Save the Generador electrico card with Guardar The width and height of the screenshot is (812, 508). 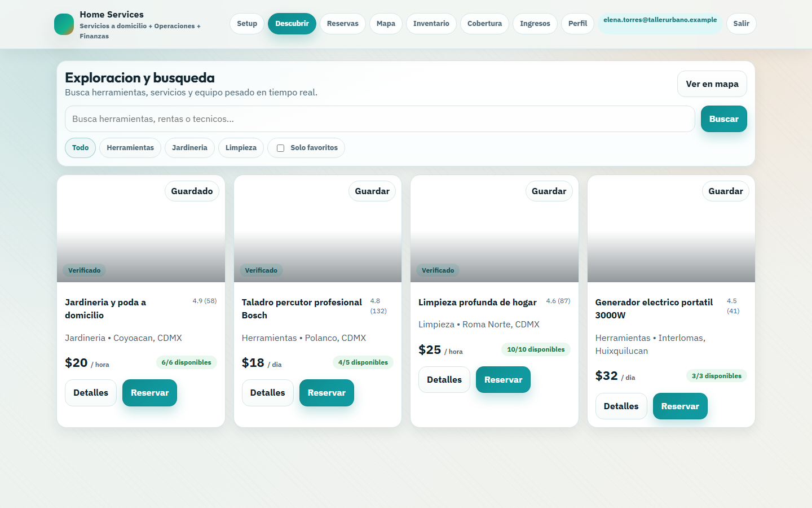[726, 191]
